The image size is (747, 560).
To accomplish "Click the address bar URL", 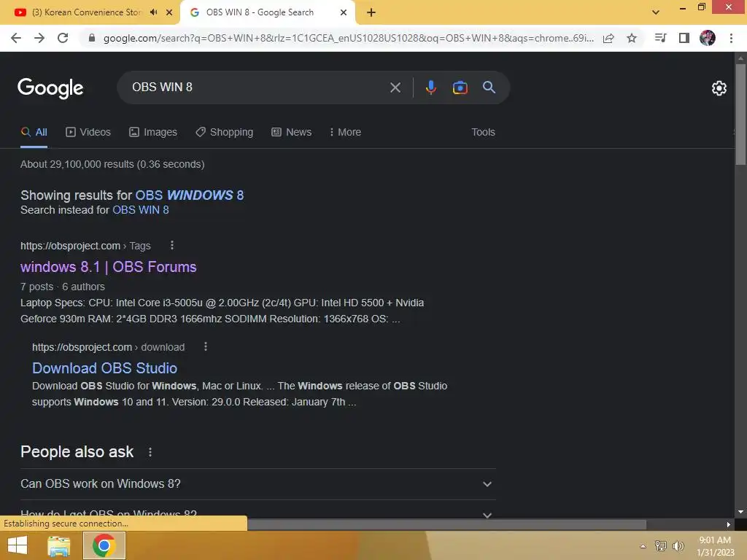I will 348,38.
